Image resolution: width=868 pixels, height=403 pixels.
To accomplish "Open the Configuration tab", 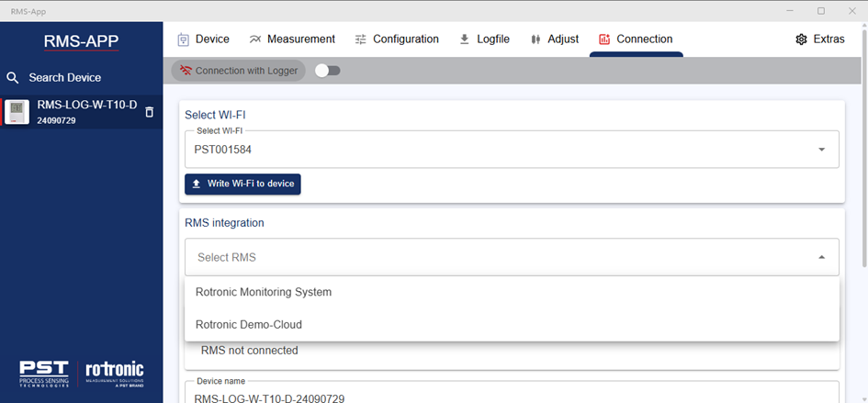I will click(x=397, y=39).
